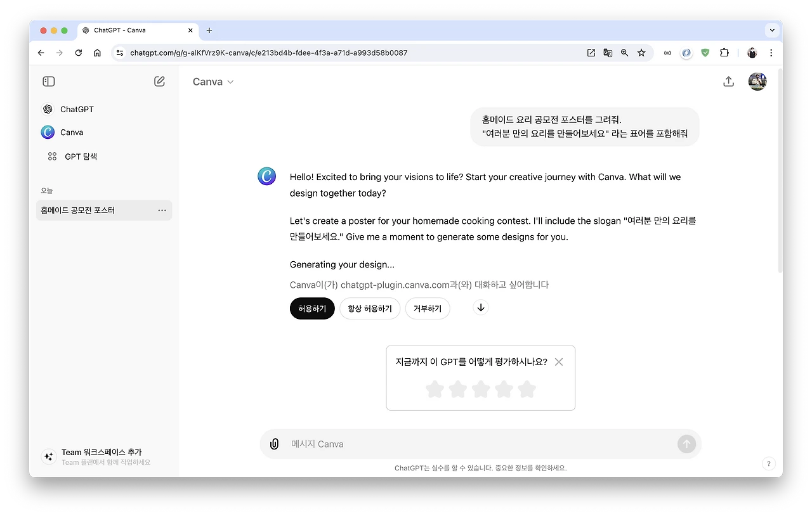Click the 거부하기 button

click(428, 309)
